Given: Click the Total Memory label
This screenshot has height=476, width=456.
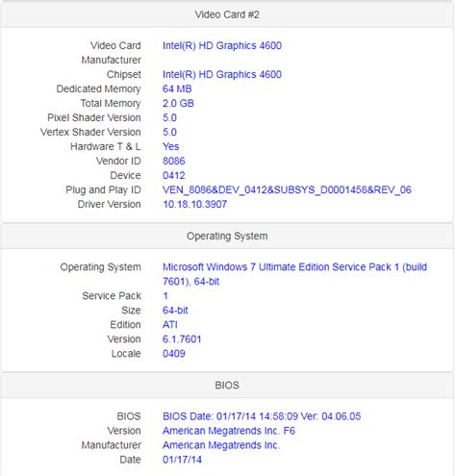Looking at the screenshot, I should 111,104.
